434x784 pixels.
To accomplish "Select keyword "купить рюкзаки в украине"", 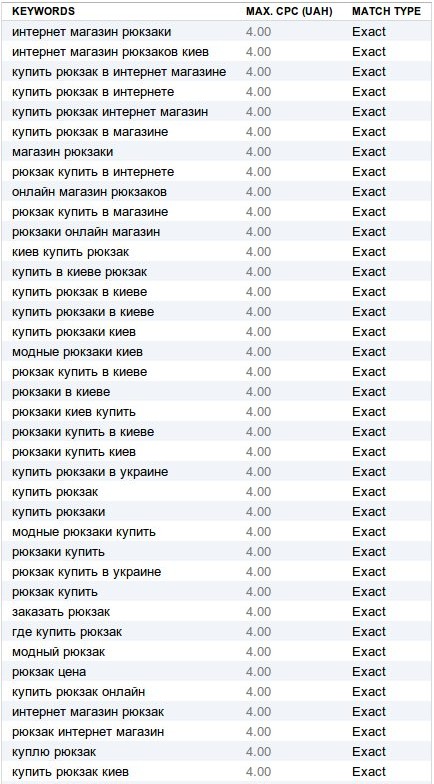I will point(90,472).
